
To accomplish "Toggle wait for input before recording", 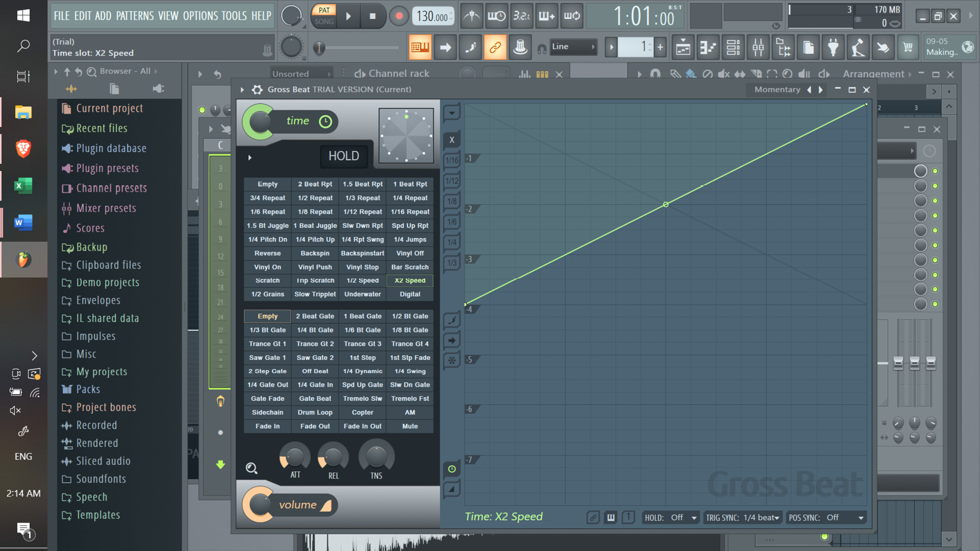I will (x=496, y=16).
